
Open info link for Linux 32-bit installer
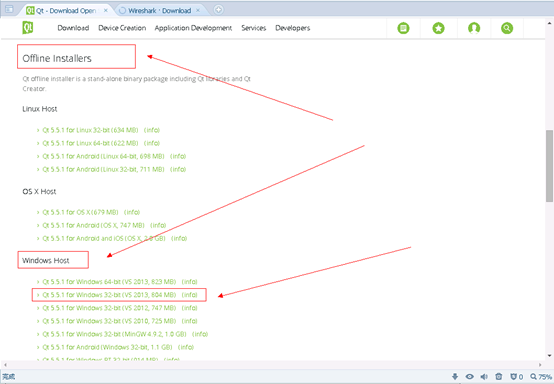pos(152,130)
